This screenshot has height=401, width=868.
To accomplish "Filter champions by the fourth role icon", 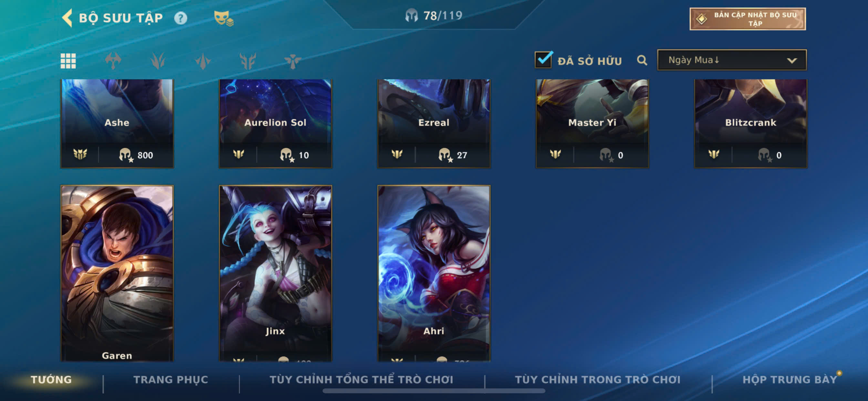I will click(x=248, y=61).
